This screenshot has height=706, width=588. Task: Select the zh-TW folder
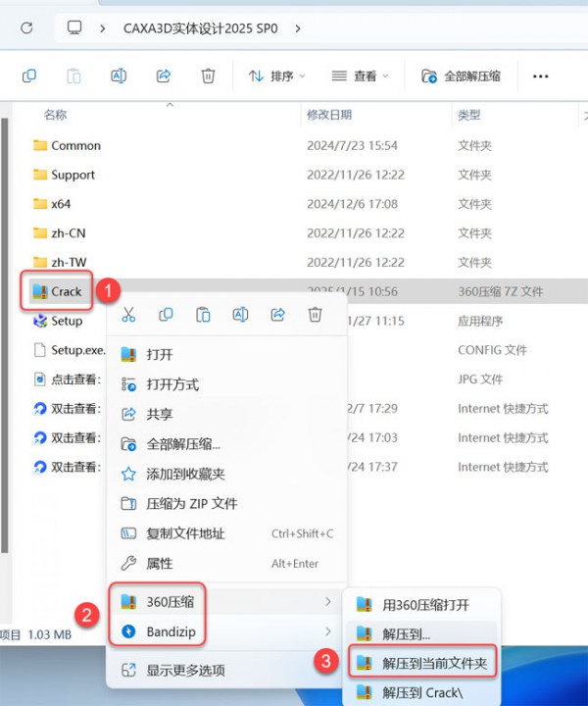coord(60,262)
